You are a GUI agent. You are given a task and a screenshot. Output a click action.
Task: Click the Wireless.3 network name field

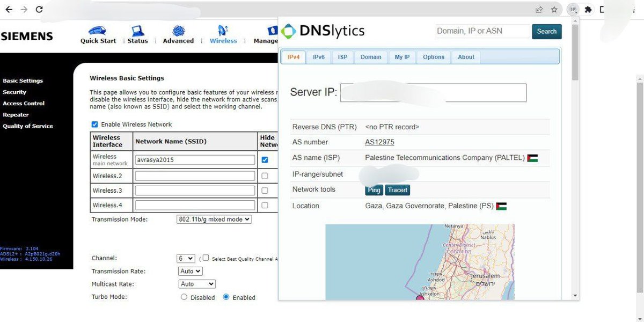tap(195, 191)
